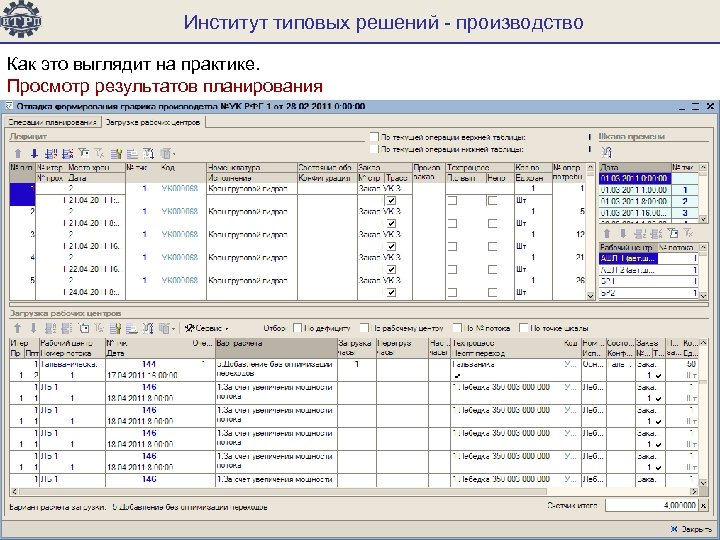Click list settings in Загрузка рабочих центров toolbar
The image size is (720, 540).
pos(116,328)
